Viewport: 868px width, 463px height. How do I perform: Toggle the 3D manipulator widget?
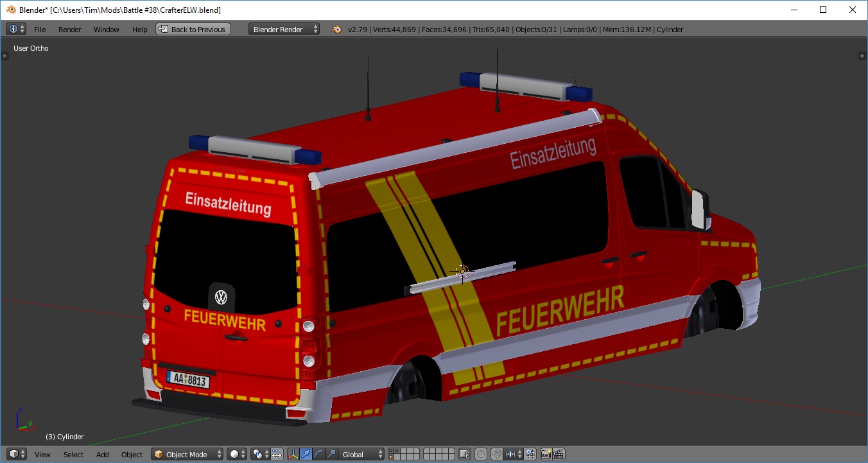tap(293, 454)
